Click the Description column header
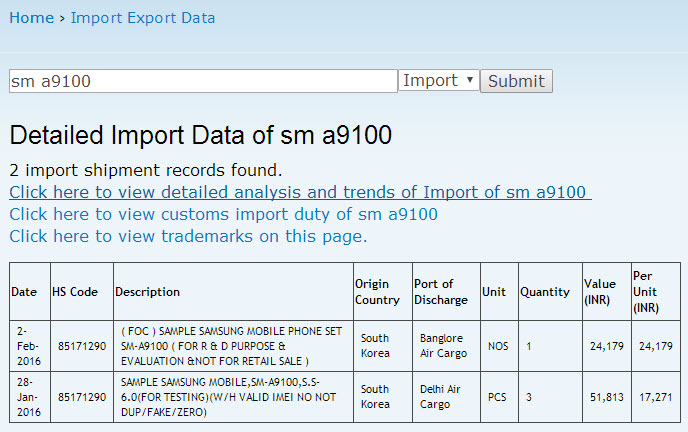688x432 pixels. point(148,292)
